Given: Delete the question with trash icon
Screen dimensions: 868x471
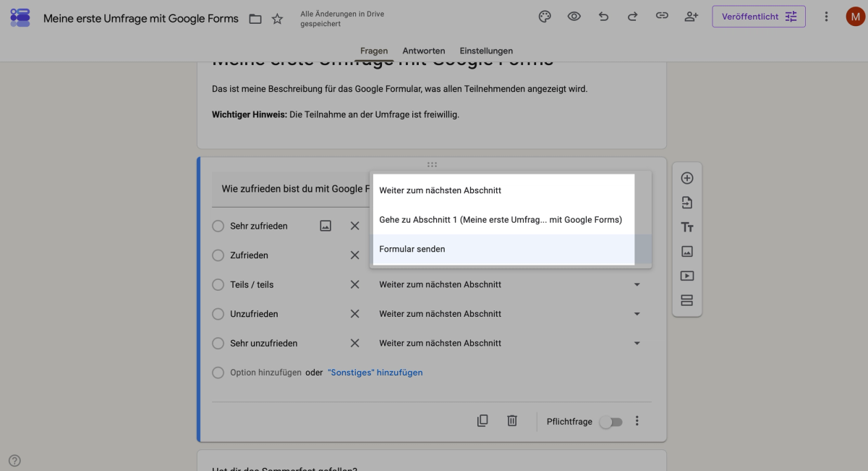Looking at the screenshot, I should point(512,420).
